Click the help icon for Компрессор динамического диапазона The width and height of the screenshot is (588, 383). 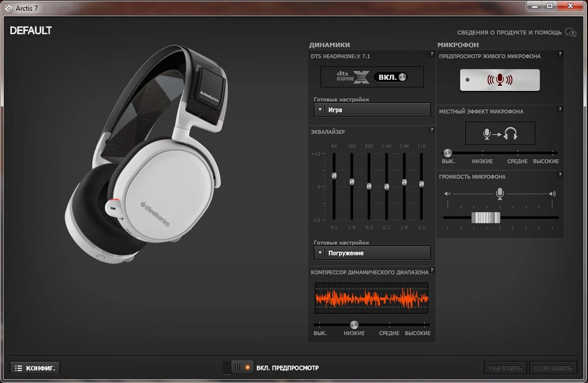click(432, 270)
